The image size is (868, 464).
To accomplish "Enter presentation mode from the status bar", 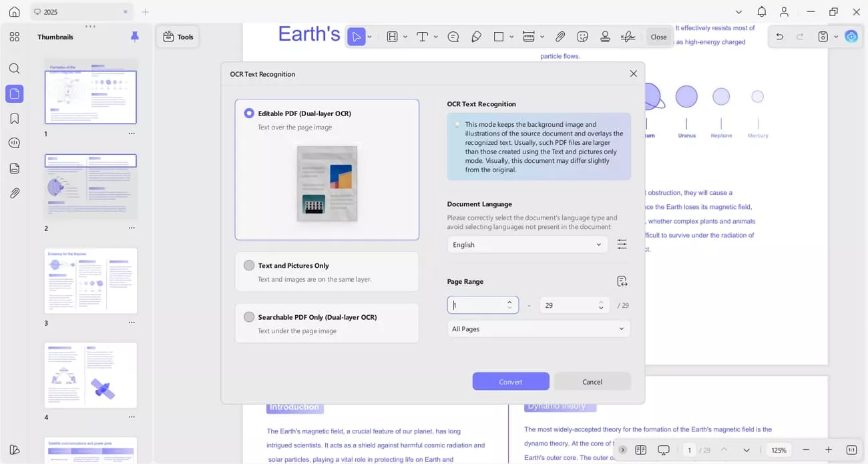I will (x=663, y=449).
